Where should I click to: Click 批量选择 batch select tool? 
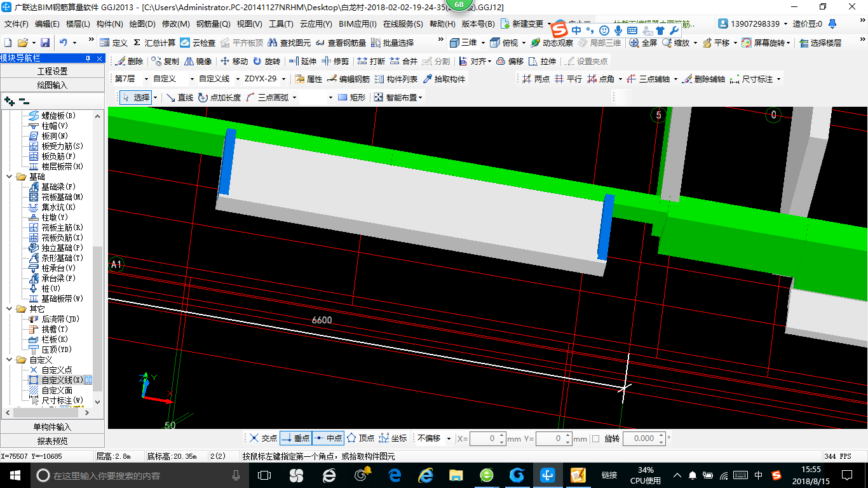click(392, 43)
